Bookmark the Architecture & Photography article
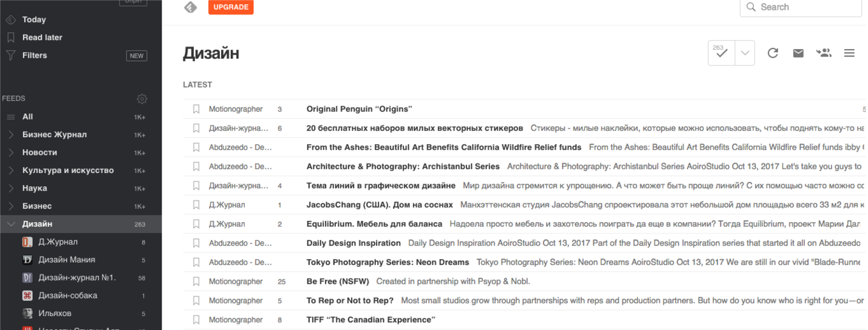 196,166
